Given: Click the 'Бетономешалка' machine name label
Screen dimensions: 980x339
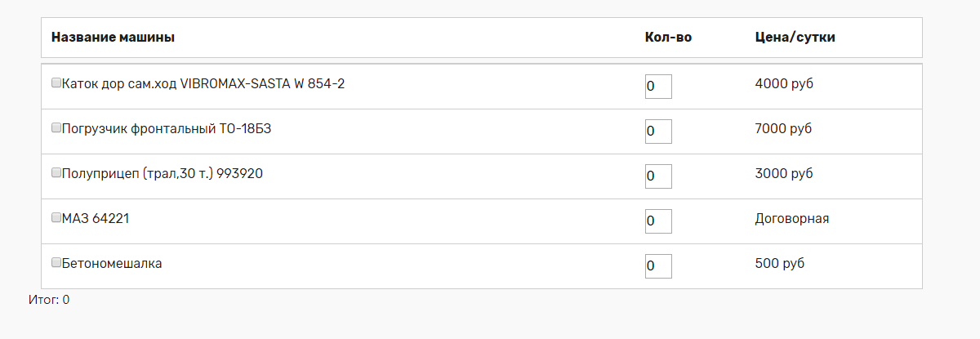Looking at the screenshot, I should tap(112, 263).
